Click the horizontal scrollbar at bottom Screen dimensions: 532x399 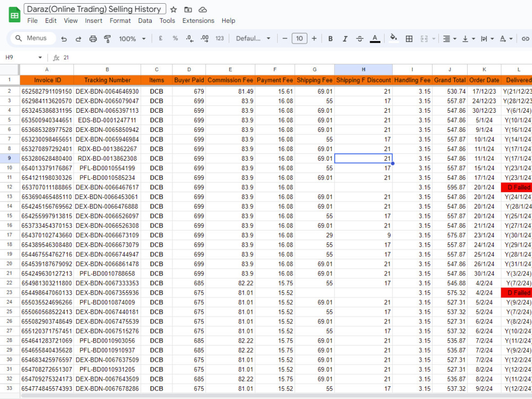pos(277,396)
